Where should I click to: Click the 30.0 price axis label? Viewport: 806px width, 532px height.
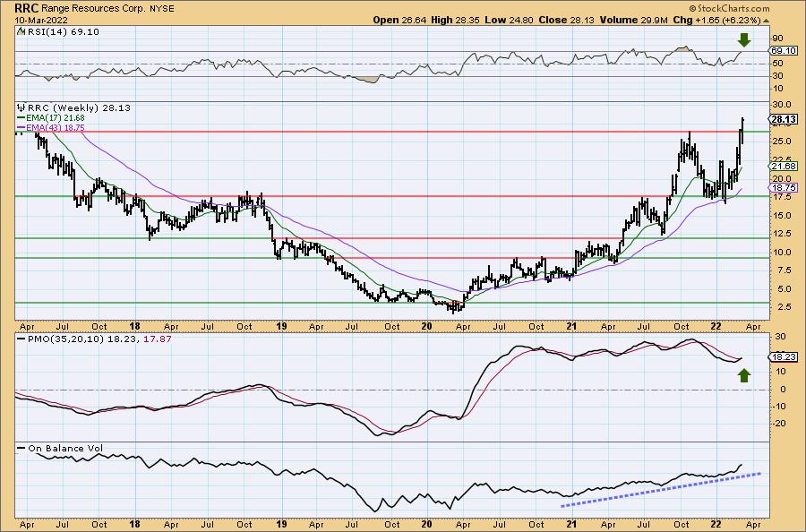click(x=781, y=105)
